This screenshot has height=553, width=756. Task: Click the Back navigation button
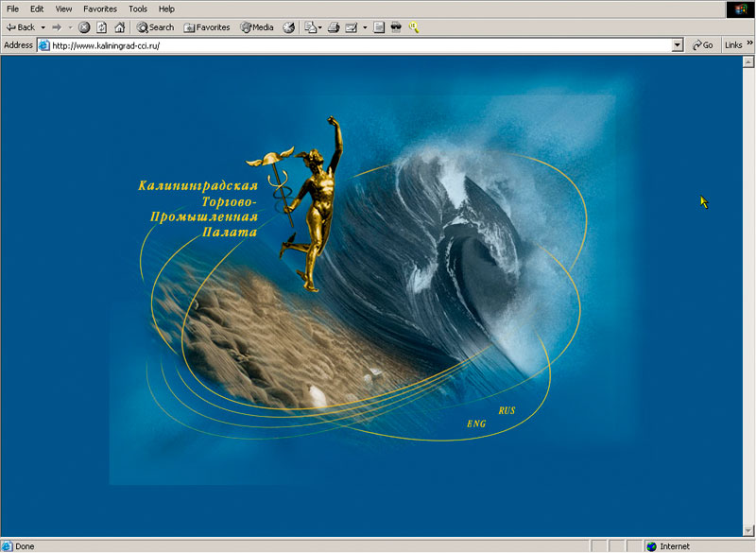pyautogui.click(x=20, y=27)
